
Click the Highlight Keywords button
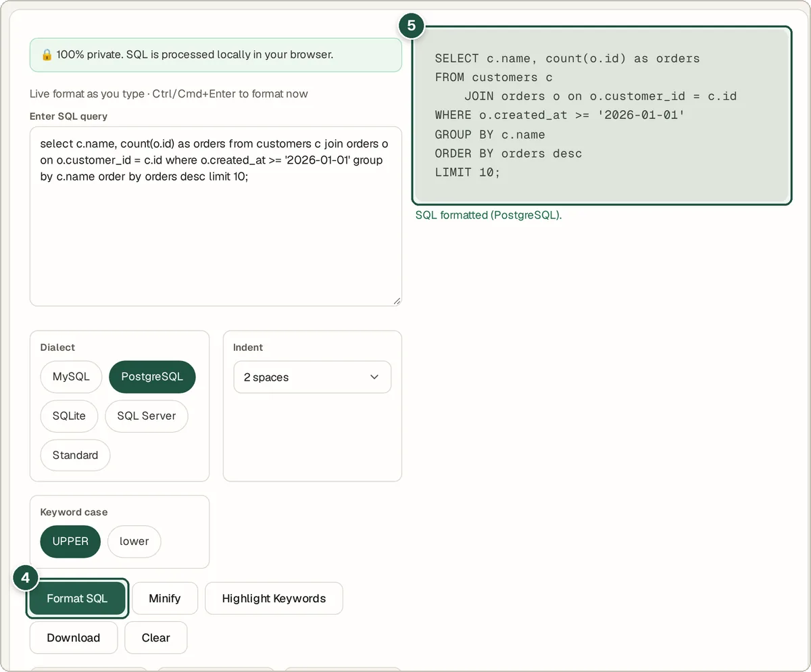coord(274,598)
